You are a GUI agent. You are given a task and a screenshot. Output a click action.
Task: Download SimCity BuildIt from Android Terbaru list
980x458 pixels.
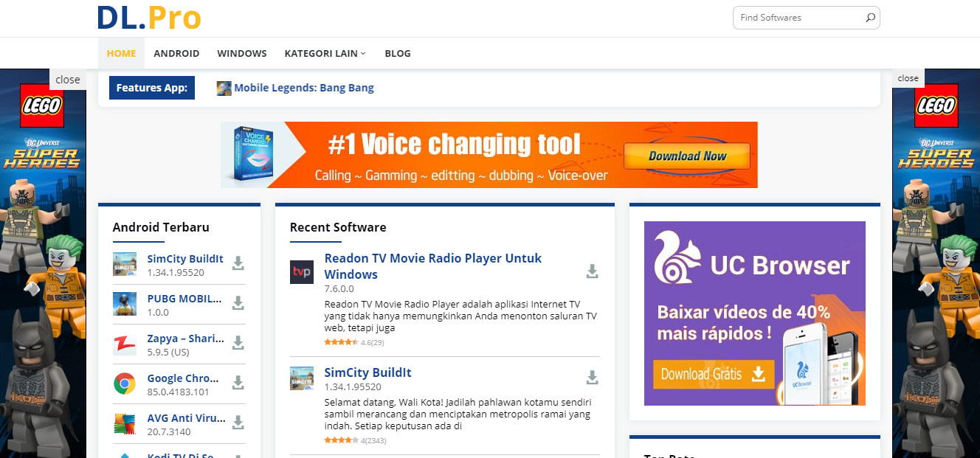pos(238,263)
